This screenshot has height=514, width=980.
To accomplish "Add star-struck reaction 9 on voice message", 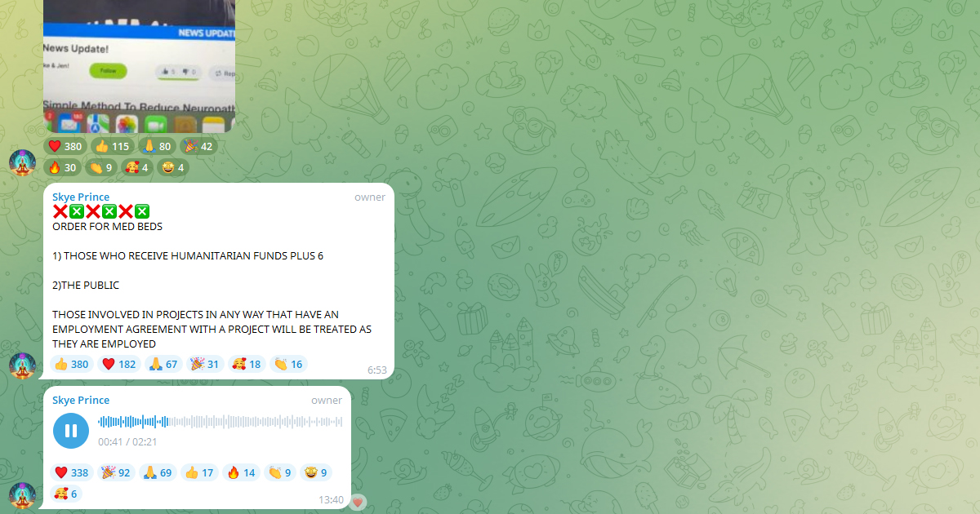I will pyautogui.click(x=316, y=472).
